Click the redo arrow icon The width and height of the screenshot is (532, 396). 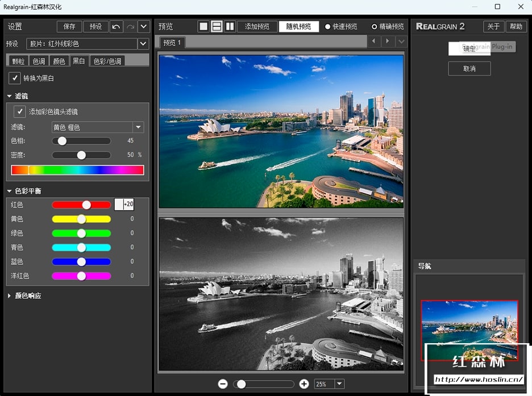coord(130,27)
